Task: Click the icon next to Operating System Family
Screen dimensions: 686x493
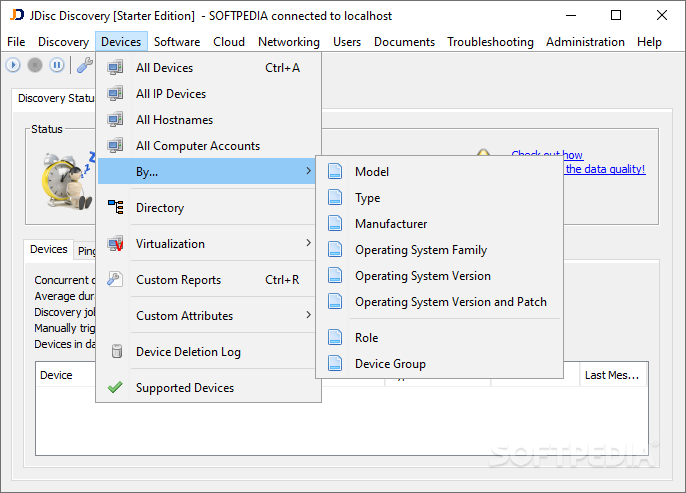Action: coord(335,249)
